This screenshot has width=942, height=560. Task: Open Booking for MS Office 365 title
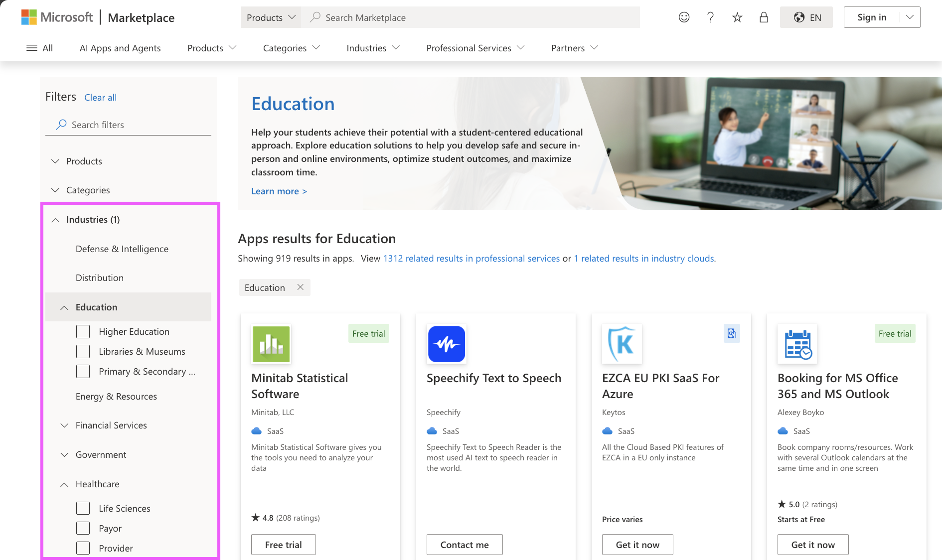point(837,386)
